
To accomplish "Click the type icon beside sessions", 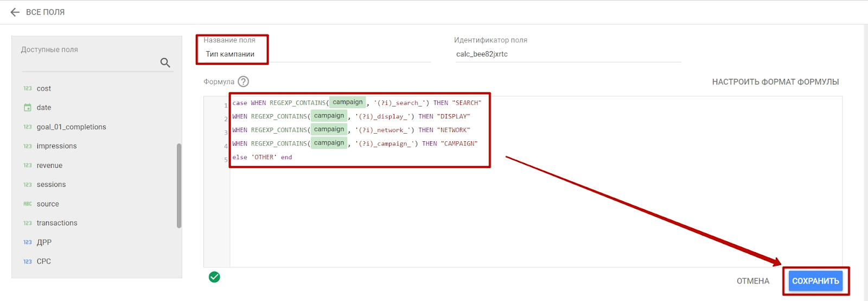I will pyautogui.click(x=28, y=185).
